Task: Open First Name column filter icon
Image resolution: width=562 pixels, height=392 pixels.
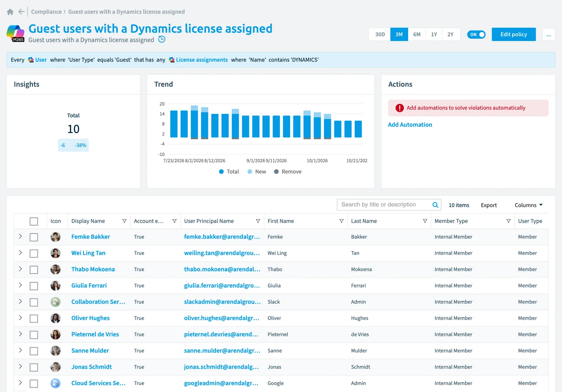Action: point(341,221)
